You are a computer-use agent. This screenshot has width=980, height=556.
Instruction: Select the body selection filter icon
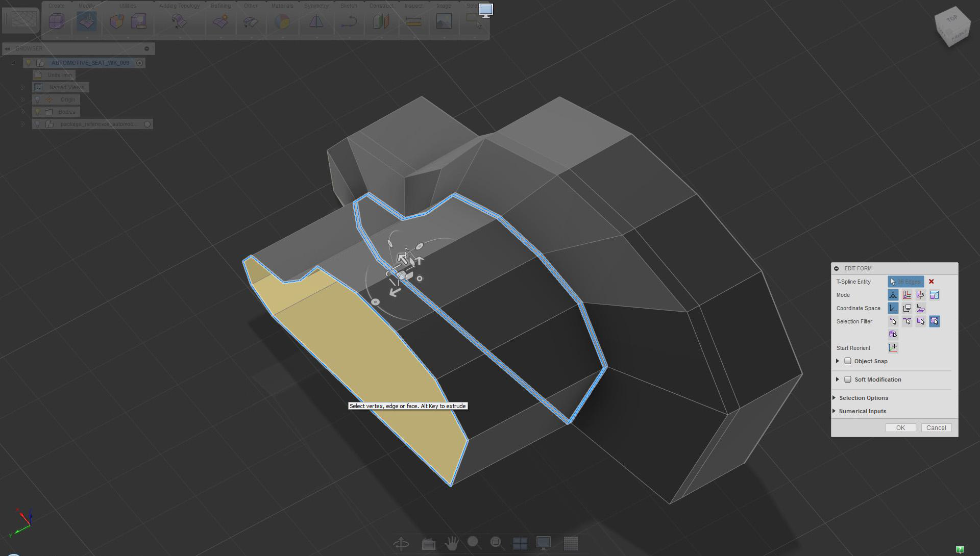[x=893, y=335]
